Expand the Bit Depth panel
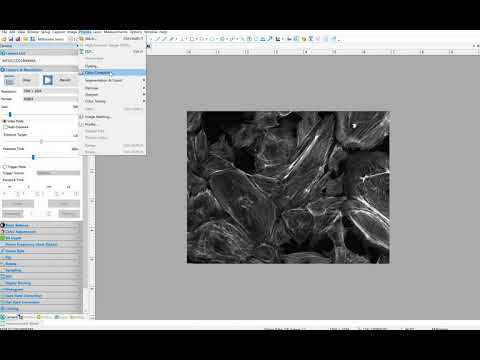The image size is (480, 360). click(40, 238)
